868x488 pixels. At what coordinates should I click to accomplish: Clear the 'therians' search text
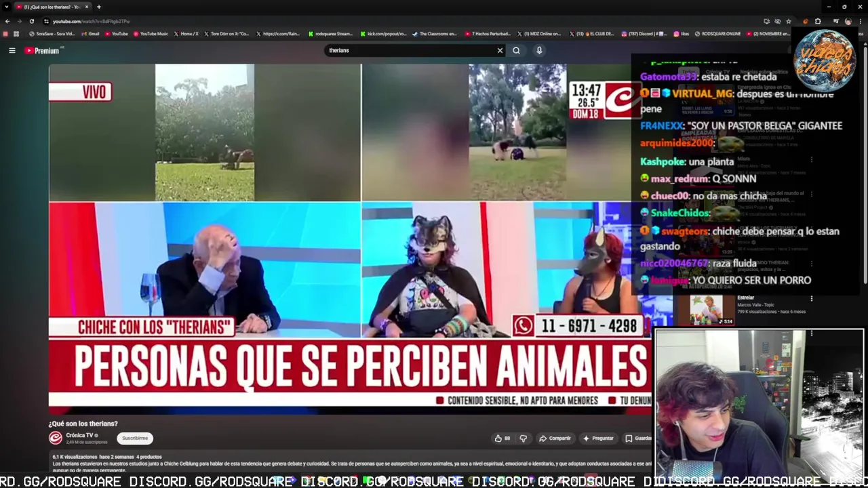pyautogui.click(x=500, y=50)
